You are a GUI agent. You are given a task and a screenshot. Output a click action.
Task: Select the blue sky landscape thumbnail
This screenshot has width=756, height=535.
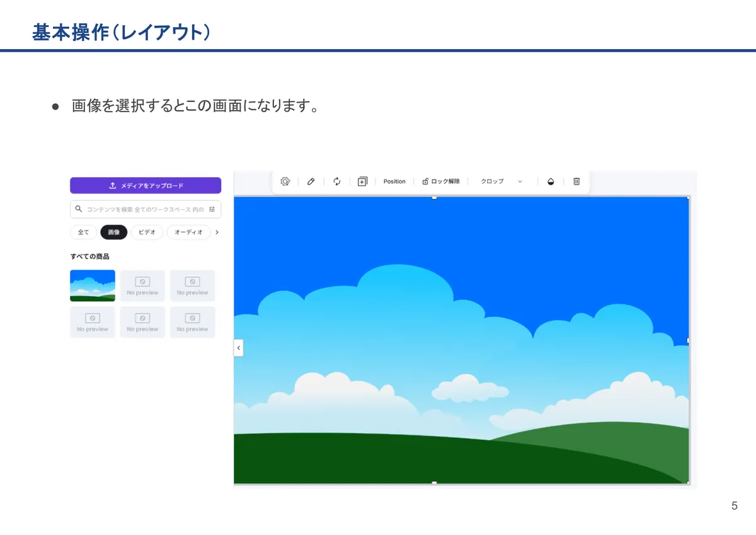93,285
